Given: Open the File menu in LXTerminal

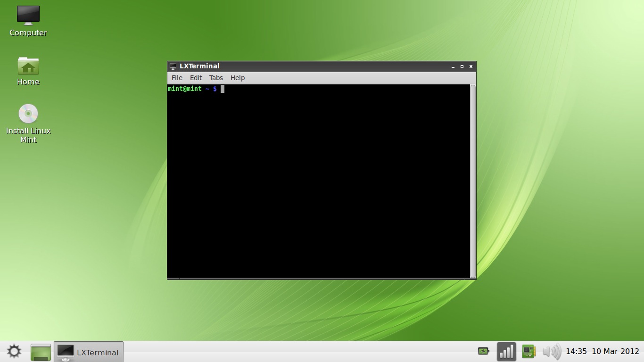Looking at the screenshot, I should (x=177, y=78).
